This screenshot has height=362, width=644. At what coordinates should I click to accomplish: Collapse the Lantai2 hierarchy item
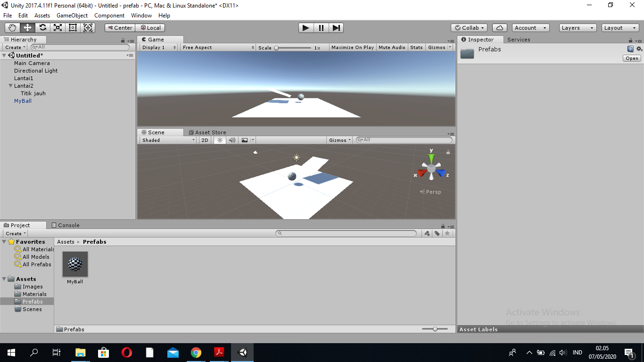(x=10, y=86)
